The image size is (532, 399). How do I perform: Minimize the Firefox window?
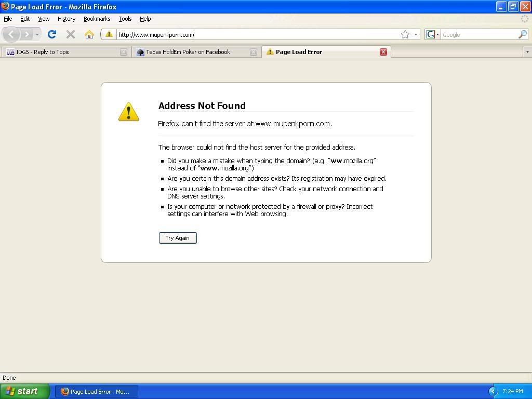coord(501,6)
